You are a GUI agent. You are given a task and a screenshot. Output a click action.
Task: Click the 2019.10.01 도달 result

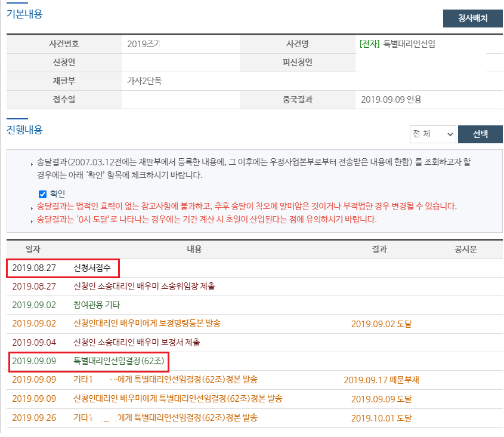381,417
